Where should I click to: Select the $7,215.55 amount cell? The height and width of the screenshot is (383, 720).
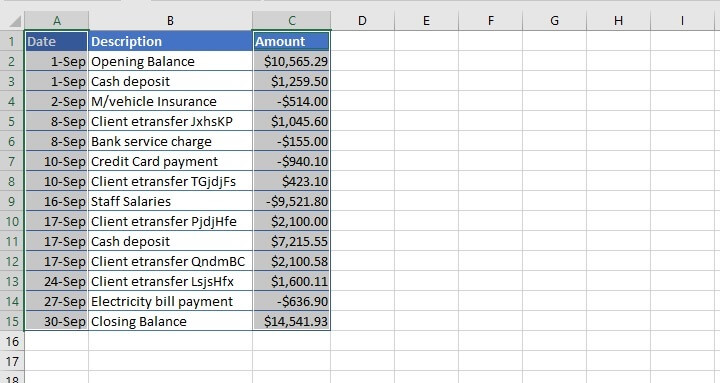tap(292, 242)
